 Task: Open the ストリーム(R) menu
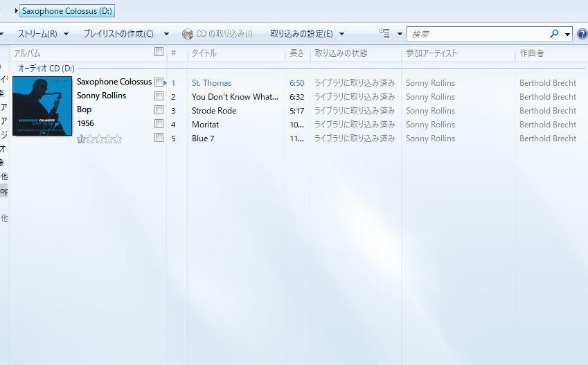pos(37,34)
